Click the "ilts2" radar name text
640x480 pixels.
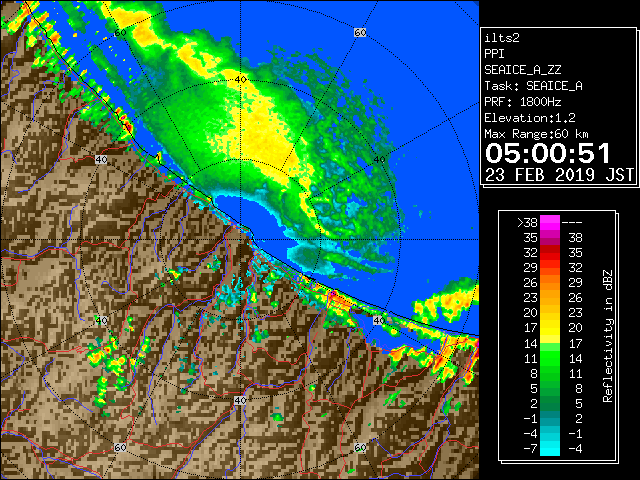point(502,38)
